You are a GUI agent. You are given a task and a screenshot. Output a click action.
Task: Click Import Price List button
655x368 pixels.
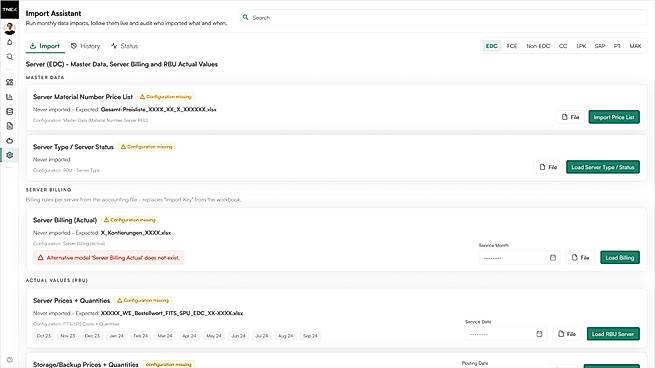(614, 117)
